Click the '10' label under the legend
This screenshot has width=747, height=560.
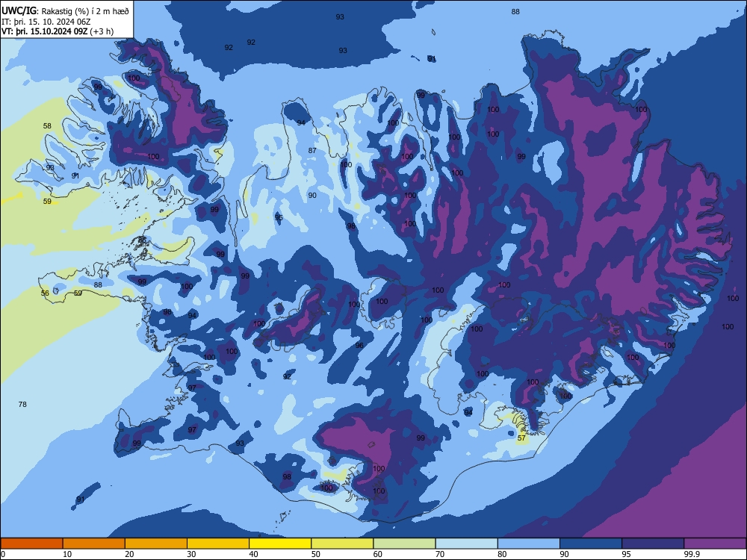tap(67, 554)
